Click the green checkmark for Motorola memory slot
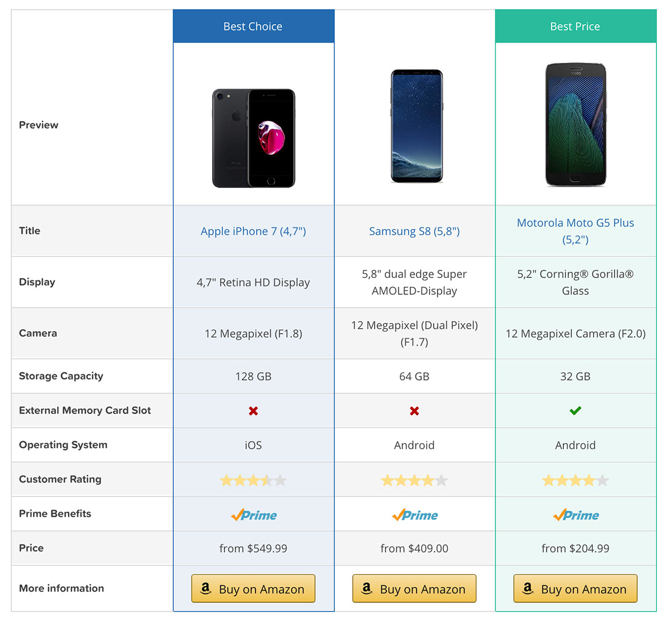Viewport: 672px width, 622px height. click(575, 411)
